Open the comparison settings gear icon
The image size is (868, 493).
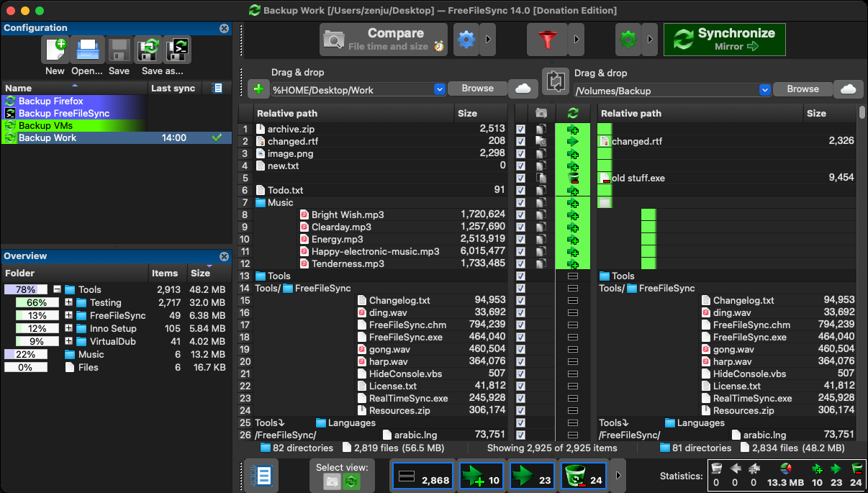466,40
